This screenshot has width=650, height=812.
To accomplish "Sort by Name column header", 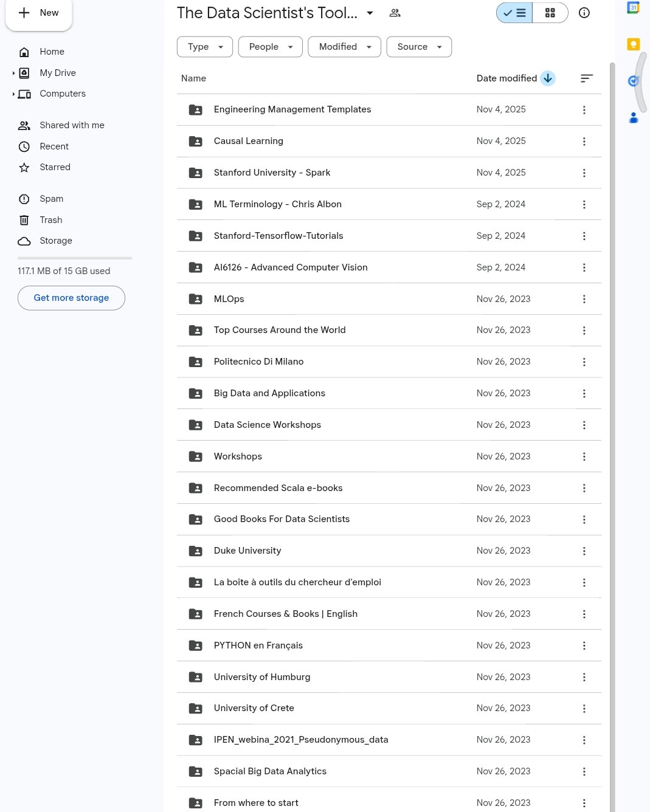I will (193, 78).
